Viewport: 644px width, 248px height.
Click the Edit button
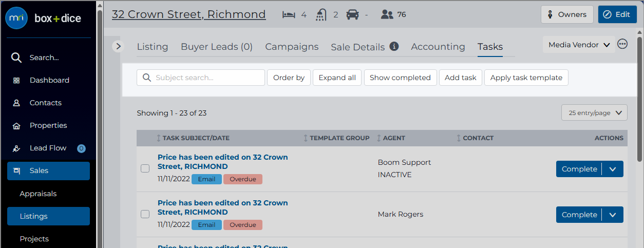click(x=617, y=14)
